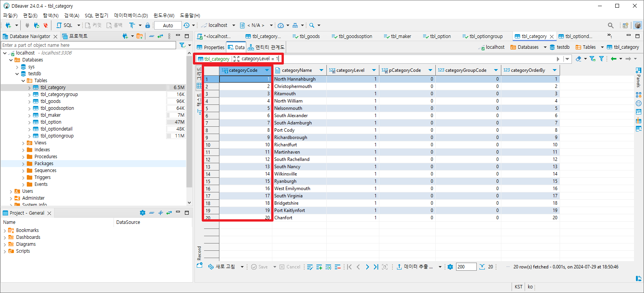Toggle the Panels view on right side

[x=638, y=77]
